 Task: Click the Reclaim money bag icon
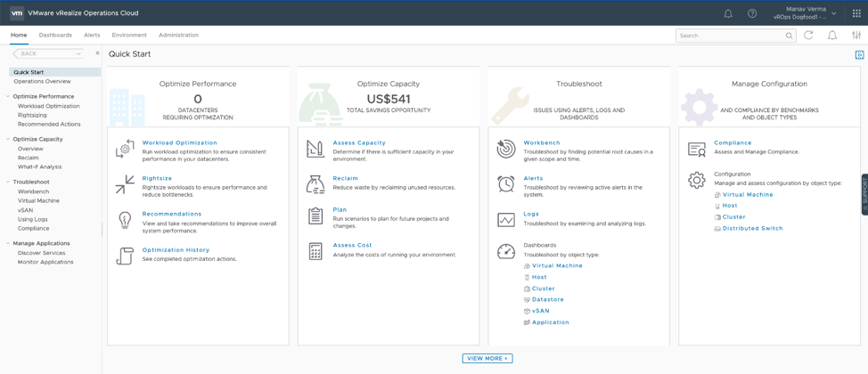pos(315,184)
